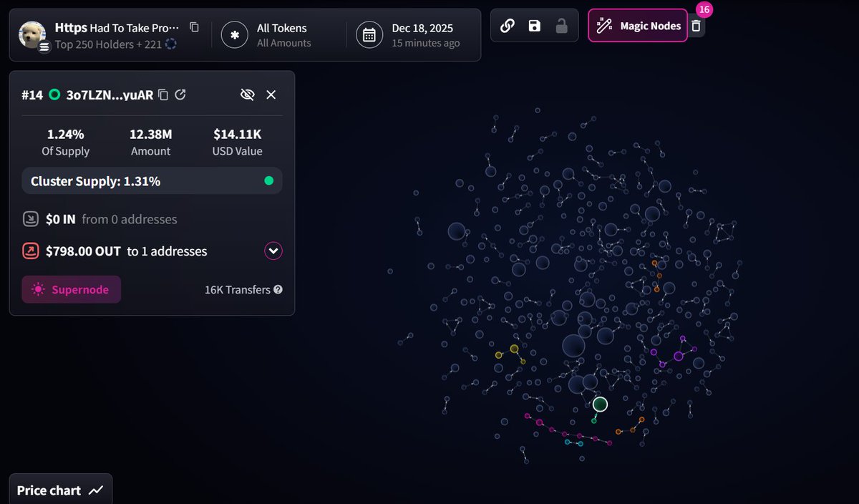This screenshot has height=504, width=859.
Task: Click the largest purple bubble in the map
Action: pos(679,356)
